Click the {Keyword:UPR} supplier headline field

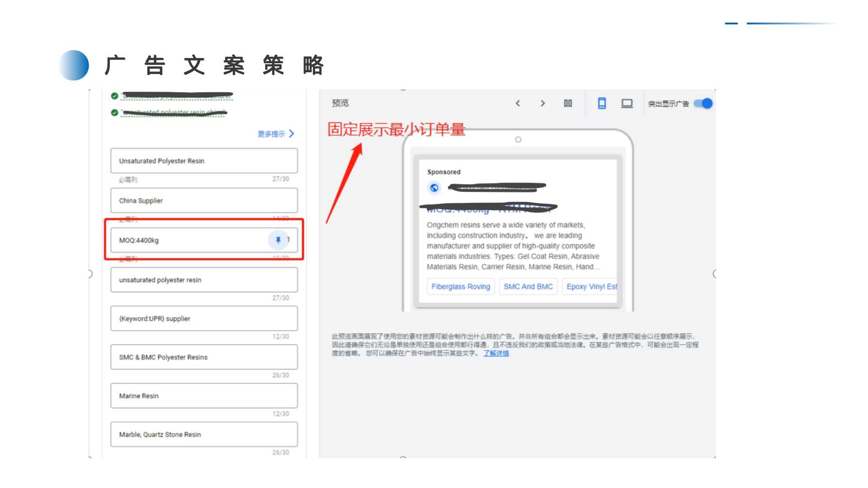[204, 319]
